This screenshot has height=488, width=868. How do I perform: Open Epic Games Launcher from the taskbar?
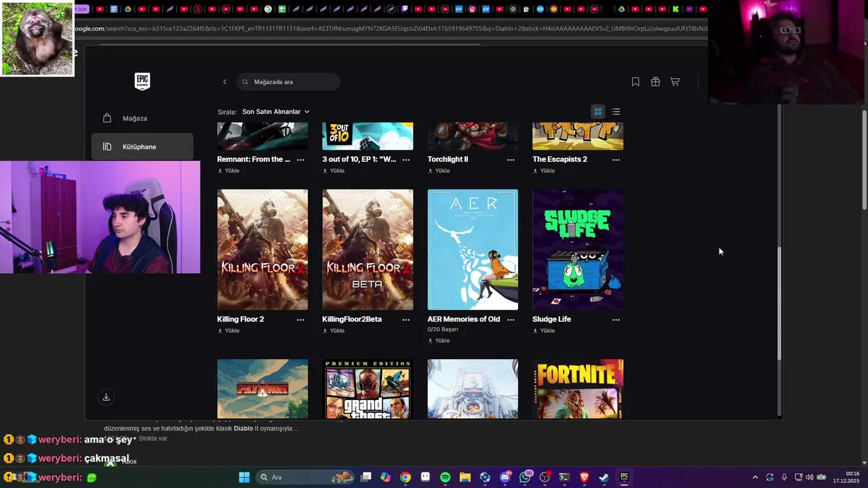625,477
